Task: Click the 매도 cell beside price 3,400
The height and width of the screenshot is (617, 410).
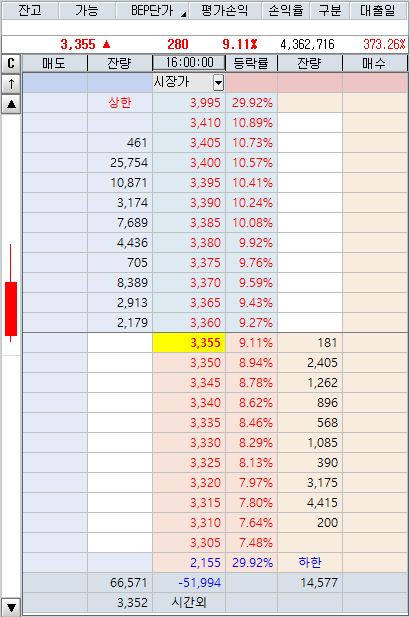Action: click(x=55, y=163)
